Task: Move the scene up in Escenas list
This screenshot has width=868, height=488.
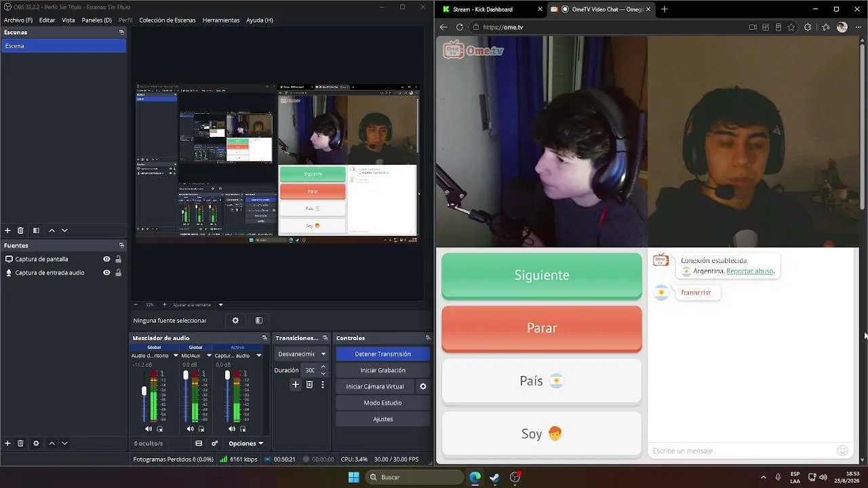Action: [x=52, y=230]
